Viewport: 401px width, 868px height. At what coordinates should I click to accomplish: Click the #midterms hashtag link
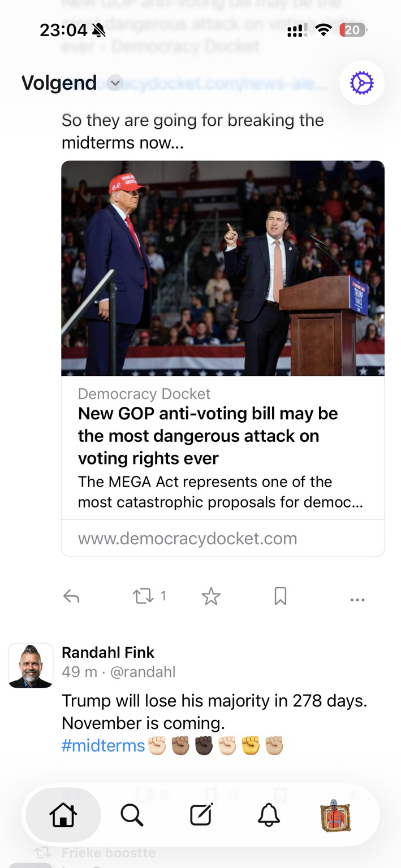tap(103, 745)
